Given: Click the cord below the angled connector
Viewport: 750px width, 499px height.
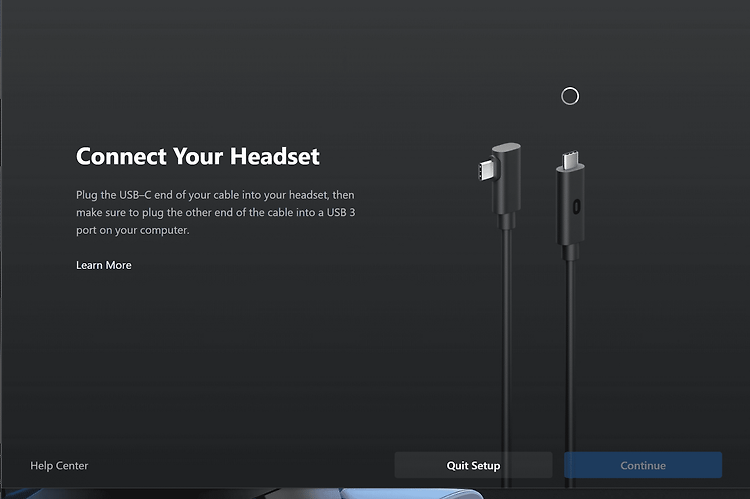Looking at the screenshot, I should pyautogui.click(x=507, y=359).
